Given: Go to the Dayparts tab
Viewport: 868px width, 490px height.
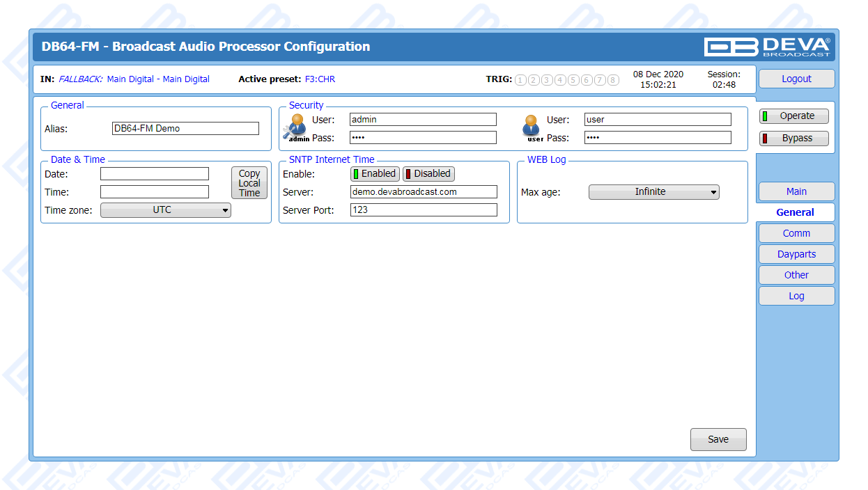Looking at the screenshot, I should (x=796, y=254).
